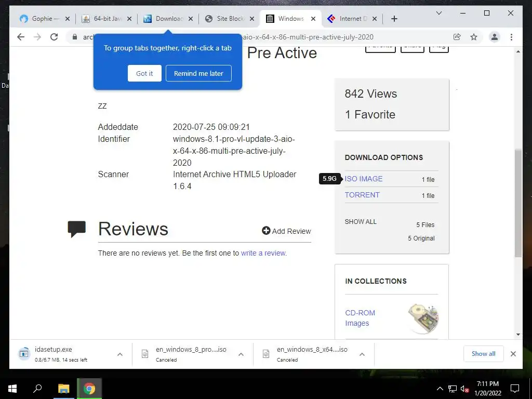The width and height of the screenshot is (532, 399).
Task: Open taskbar search magnifier
Action: click(37, 388)
